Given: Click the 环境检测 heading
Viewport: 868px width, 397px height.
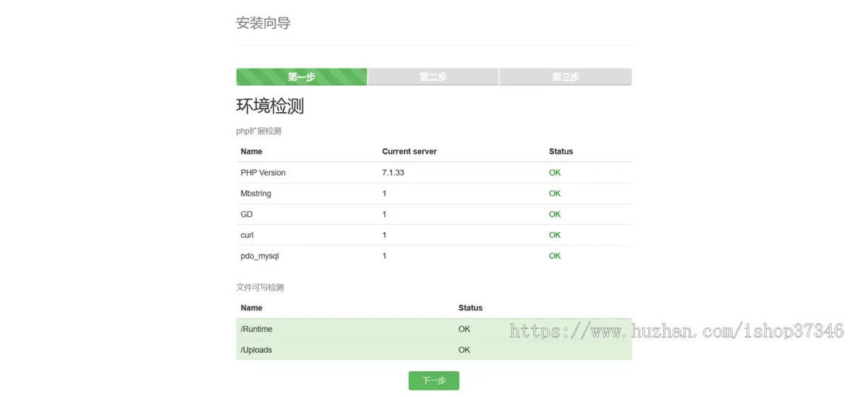Looking at the screenshot, I should pos(270,106).
